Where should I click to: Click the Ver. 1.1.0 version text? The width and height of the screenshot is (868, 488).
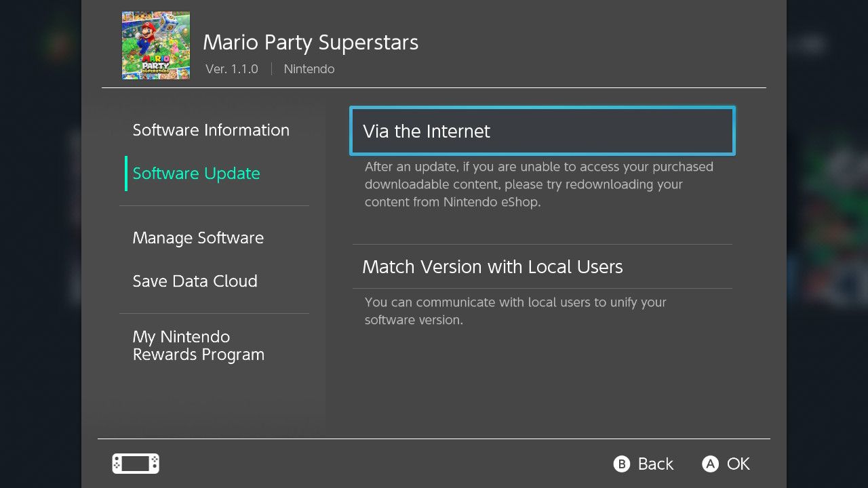[x=232, y=68]
